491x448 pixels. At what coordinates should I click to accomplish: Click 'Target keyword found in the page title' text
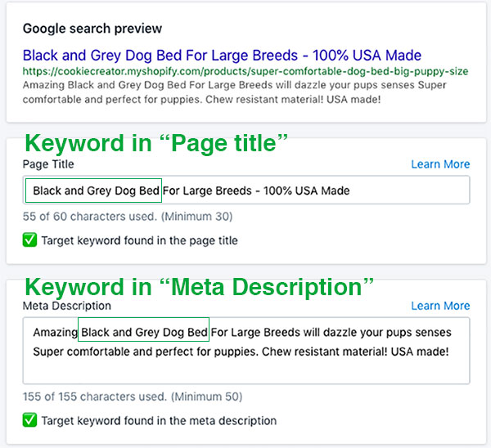click(140, 240)
